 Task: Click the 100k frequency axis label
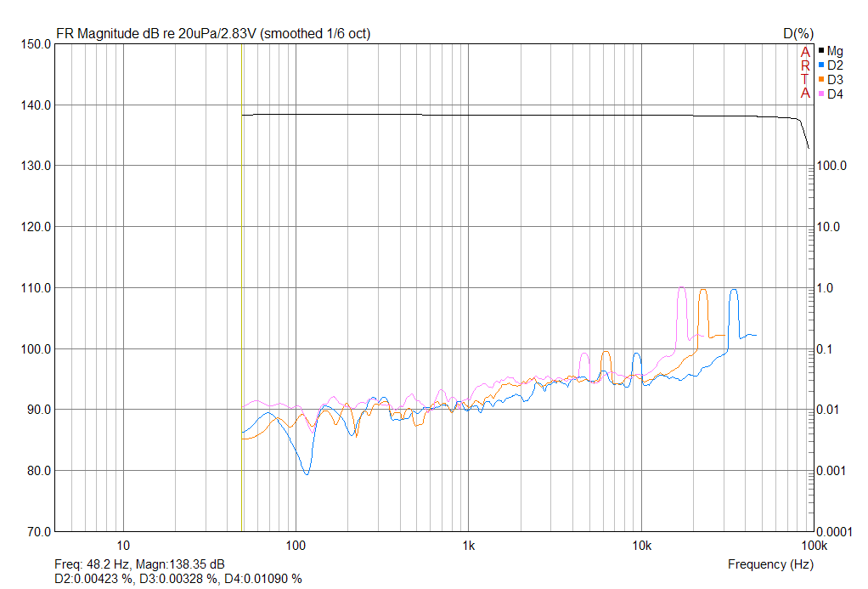point(814,545)
